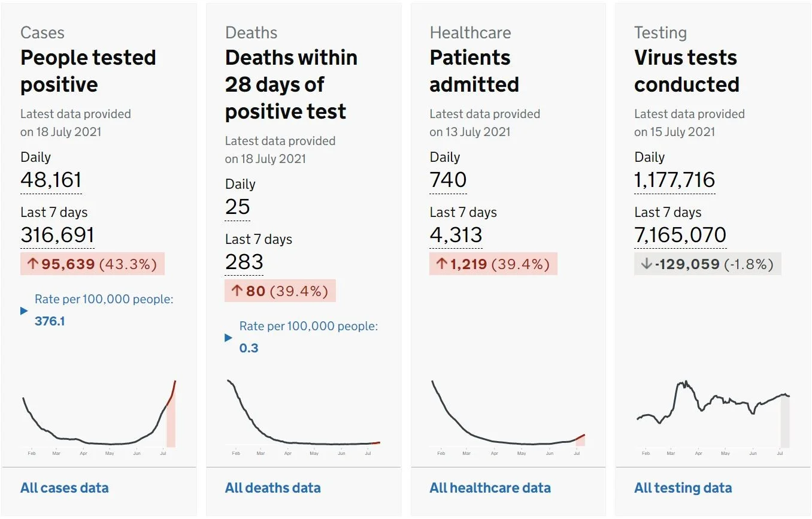Select the daily deaths figure 25
Screen dimensions: 812x519
pos(238,207)
